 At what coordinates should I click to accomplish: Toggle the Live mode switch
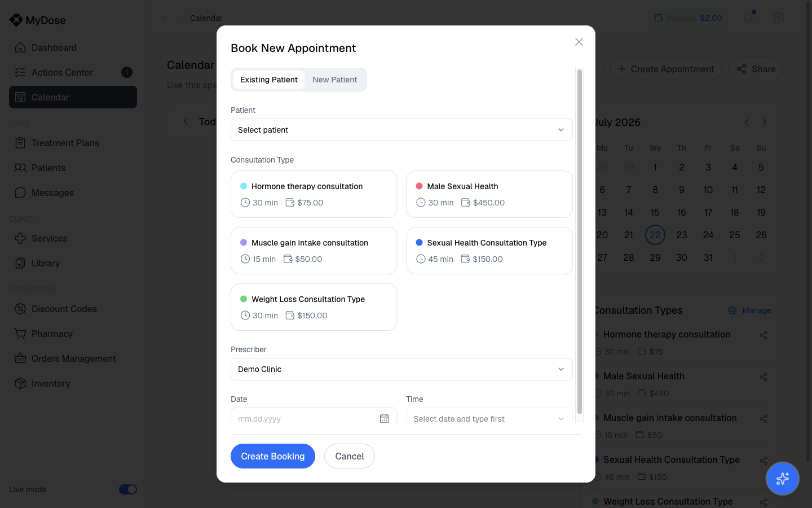128,489
